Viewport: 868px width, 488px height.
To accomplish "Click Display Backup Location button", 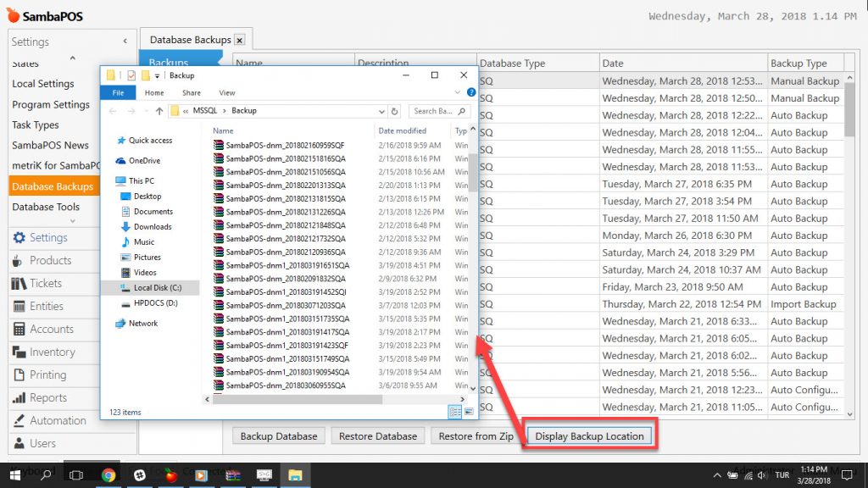I will 589,436.
